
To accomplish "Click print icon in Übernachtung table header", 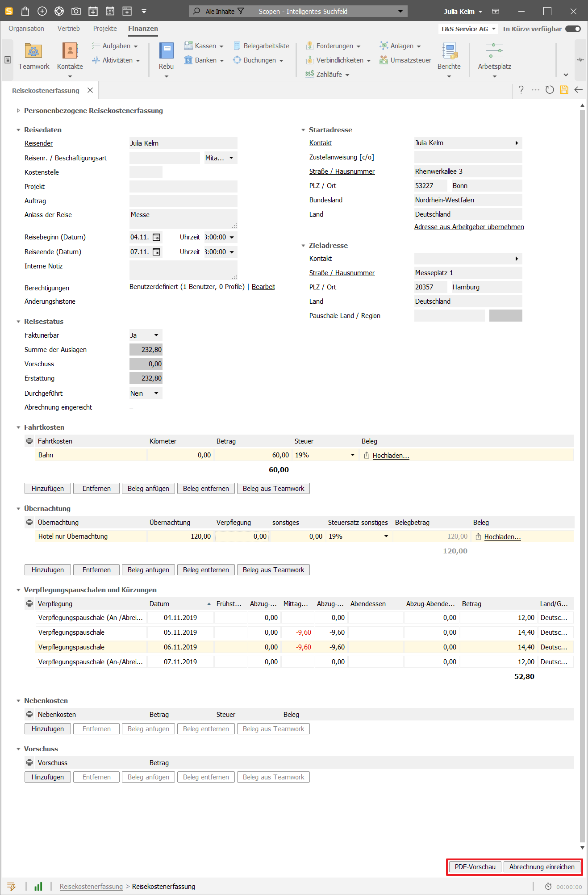I will 29,523.
